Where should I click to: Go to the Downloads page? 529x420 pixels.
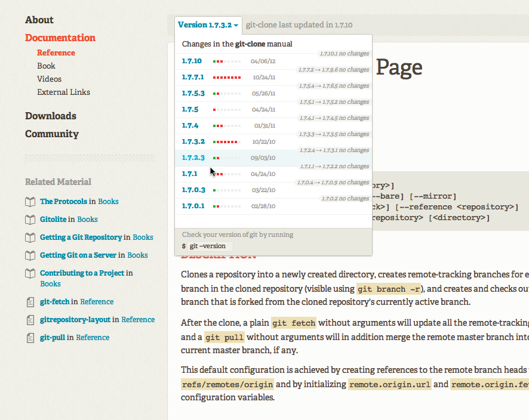point(51,116)
